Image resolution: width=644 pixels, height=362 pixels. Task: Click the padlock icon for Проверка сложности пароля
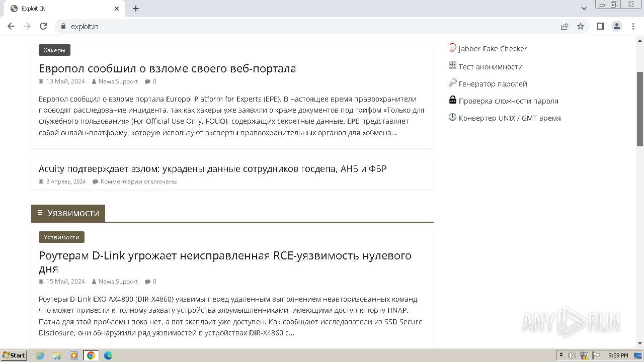coord(452,100)
